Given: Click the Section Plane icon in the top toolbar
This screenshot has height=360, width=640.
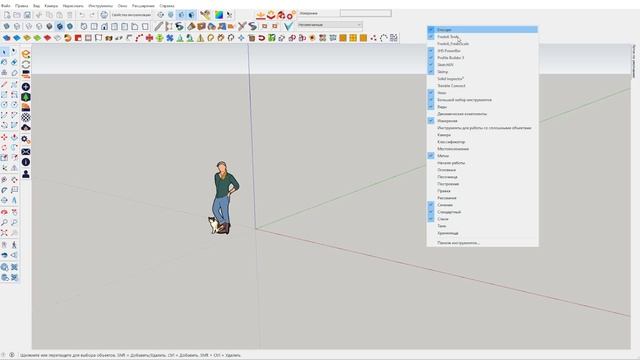Looking at the screenshot, I should point(160,15).
